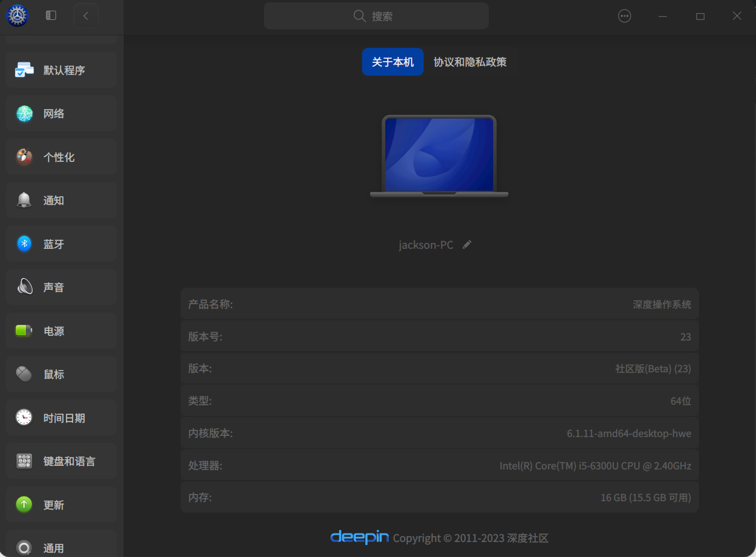Open Default Programs (默认程序) settings

point(61,70)
